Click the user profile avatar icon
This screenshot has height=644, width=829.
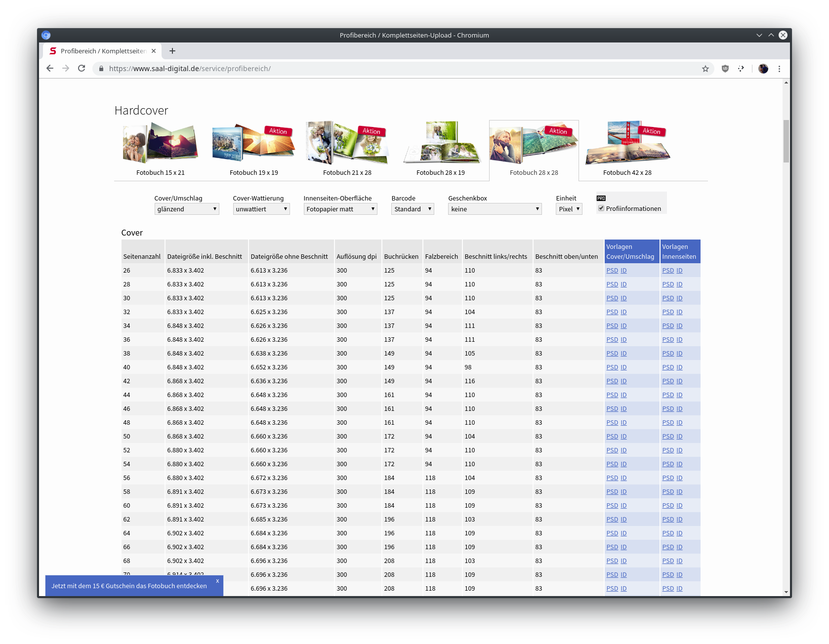763,69
